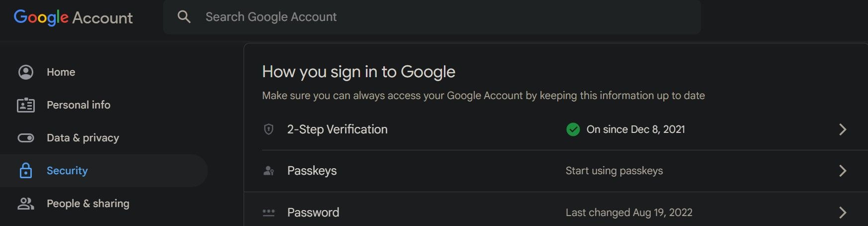
Task: Go to the Home menu item
Action: pyautogui.click(x=61, y=72)
